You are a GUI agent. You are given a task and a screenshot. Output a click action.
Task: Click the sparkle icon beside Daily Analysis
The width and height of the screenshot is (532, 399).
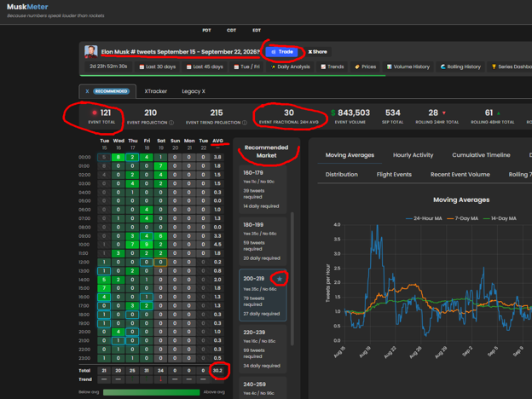[x=273, y=67]
